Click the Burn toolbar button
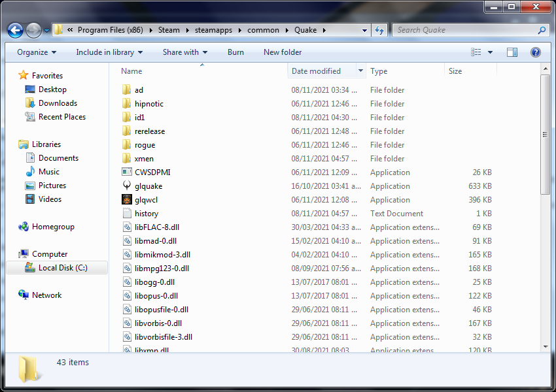Image resolution: width=556 pixels, height=392 pixels. tap(235, 52)
